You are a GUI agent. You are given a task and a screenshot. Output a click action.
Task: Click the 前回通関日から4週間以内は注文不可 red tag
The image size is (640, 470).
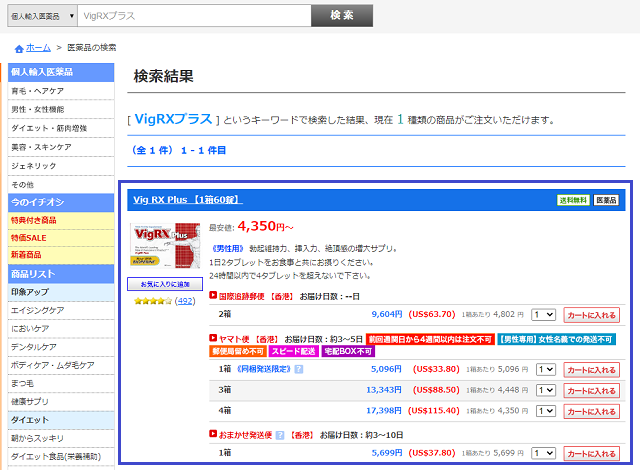[430, 339]
